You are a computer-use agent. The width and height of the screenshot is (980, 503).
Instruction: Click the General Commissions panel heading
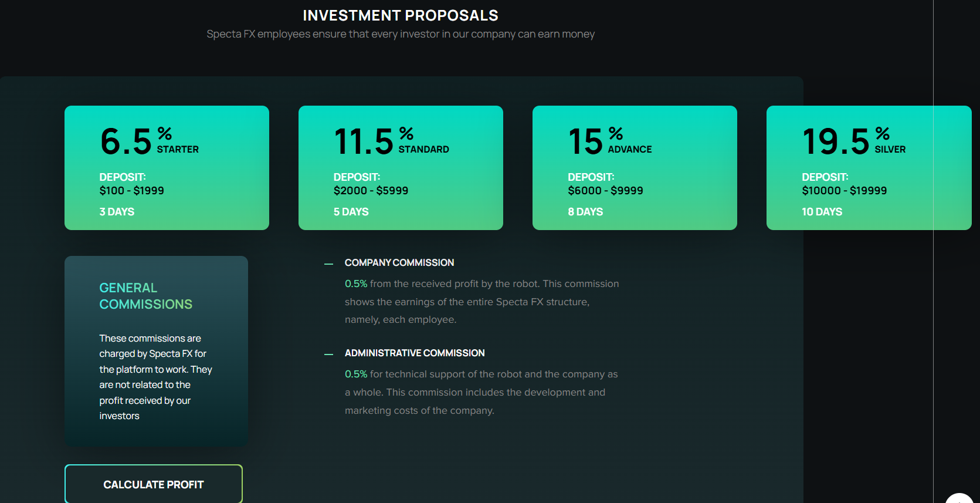point(145,296)
